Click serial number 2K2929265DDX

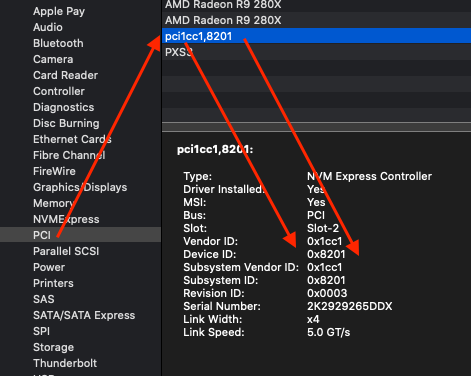coord(349,306)
